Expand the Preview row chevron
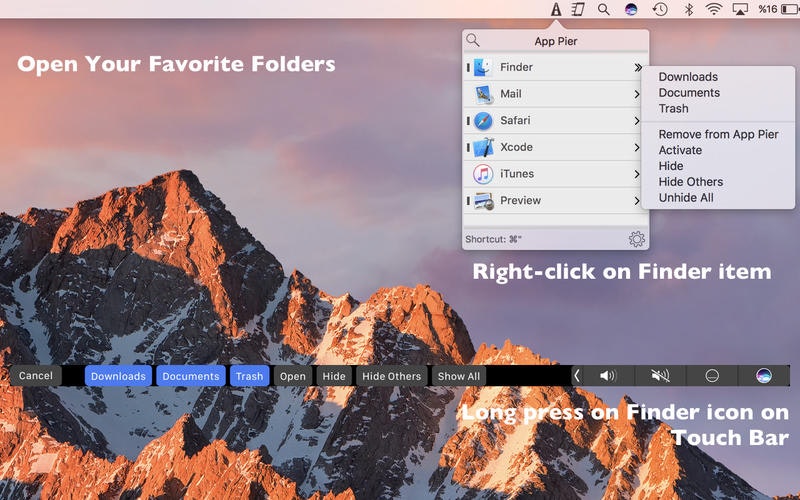 point(637,201)
